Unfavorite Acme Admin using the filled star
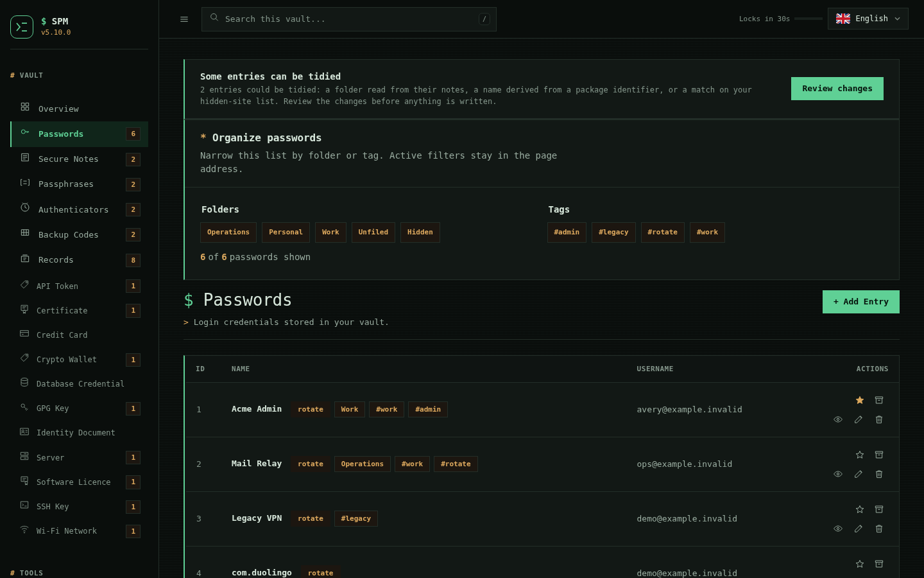The image size is (924, 578). [860, 400]
